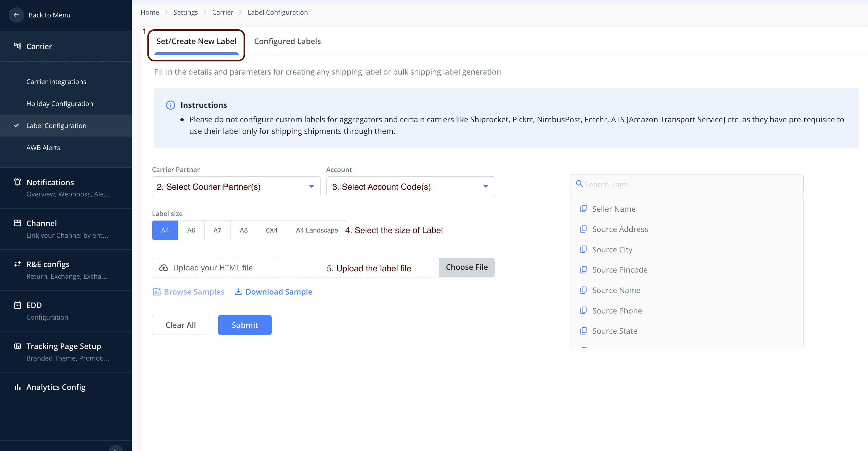Open Holiday Configuration menu item
Viewport: 868px width, 451px height.
point(60,104)
